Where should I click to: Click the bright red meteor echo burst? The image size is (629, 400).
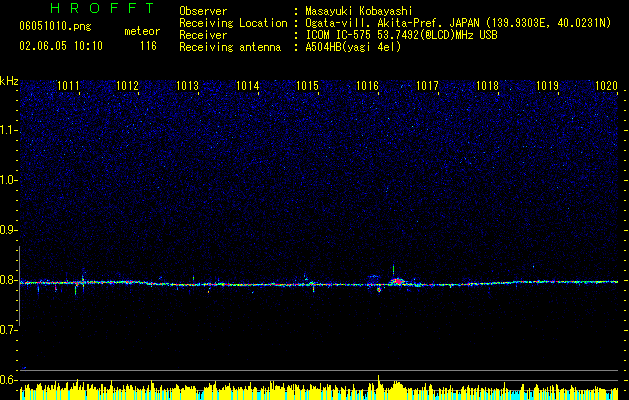[398, 281]
